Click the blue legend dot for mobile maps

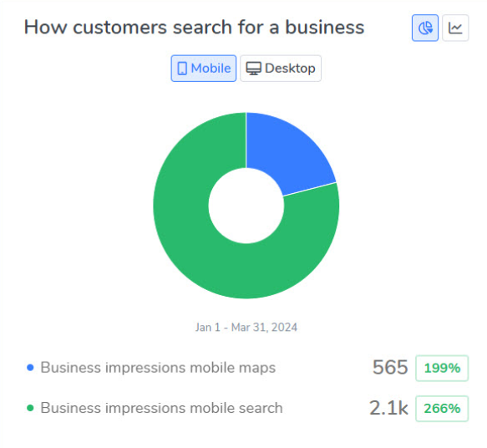click(x=30, y=368)
